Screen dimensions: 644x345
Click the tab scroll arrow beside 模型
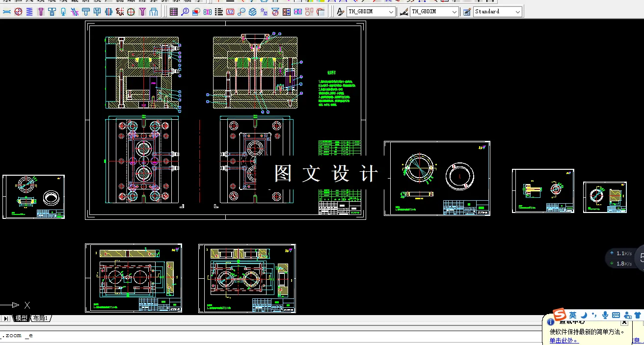[5, 318]
